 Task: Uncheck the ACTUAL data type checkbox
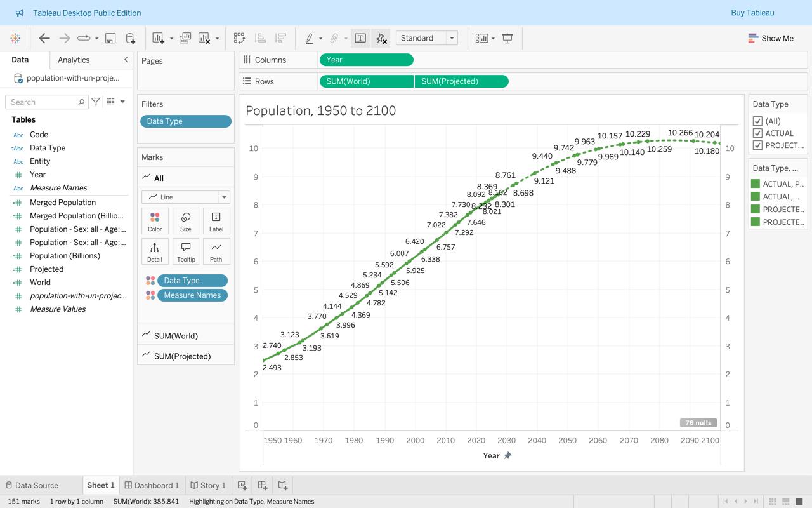pos(757,133)
